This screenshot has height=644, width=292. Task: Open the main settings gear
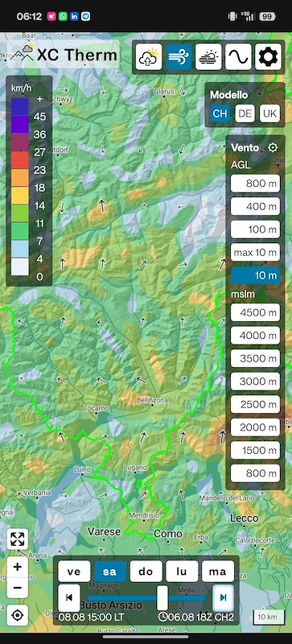(x=268, y=57)
